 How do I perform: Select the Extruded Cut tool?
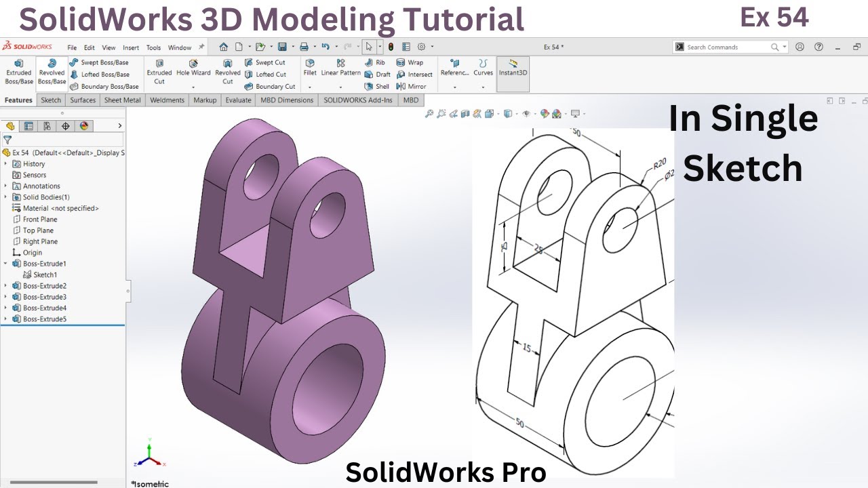pos(159,72)
